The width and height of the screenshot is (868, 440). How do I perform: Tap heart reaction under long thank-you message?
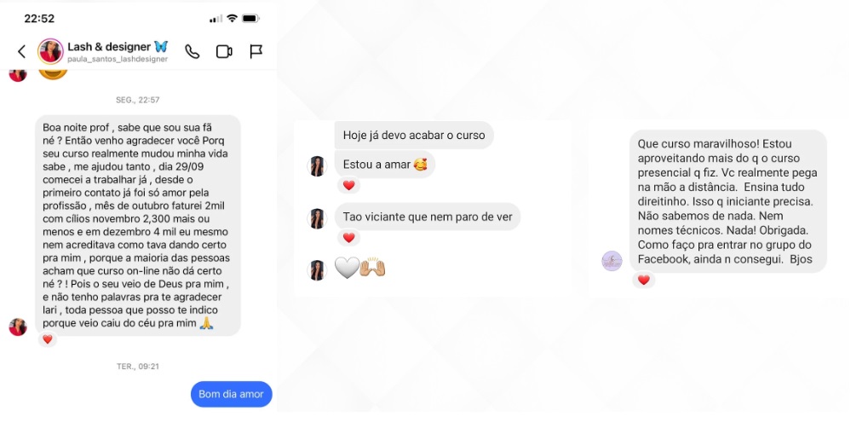tap(48, 339)
